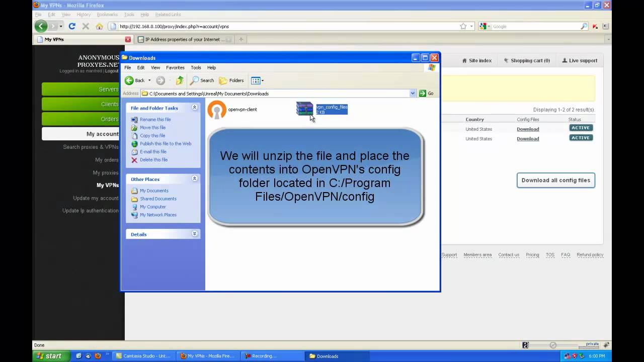Click Orders green button in website sidebar
Screen dimensions: 644x362
80,119
